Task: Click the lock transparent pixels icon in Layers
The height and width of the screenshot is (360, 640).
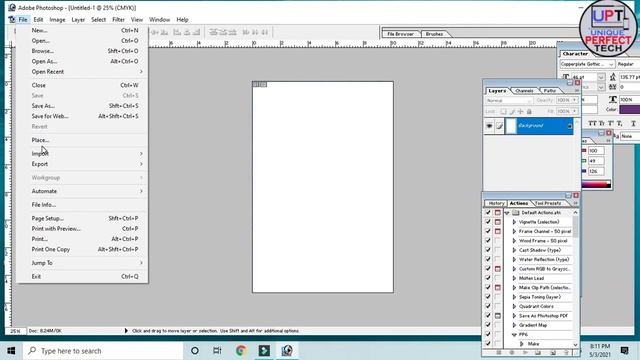Action: point(503,111)
